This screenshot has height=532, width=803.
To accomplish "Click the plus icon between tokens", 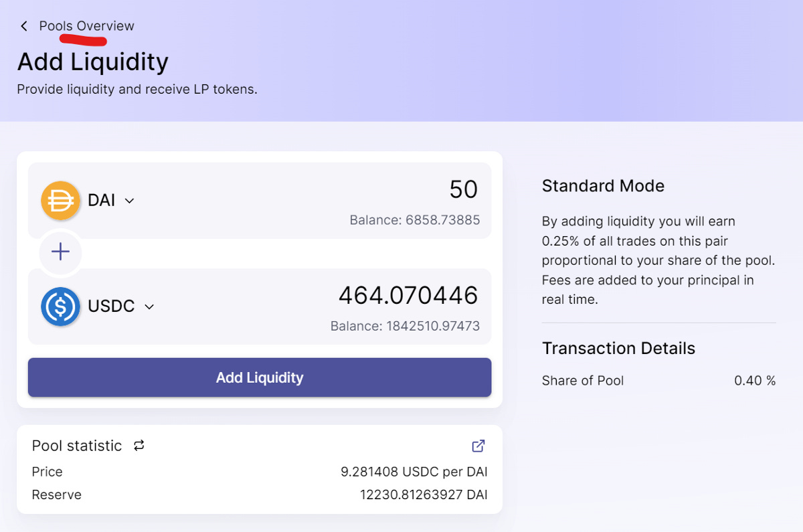I will (x=60, y=252).
